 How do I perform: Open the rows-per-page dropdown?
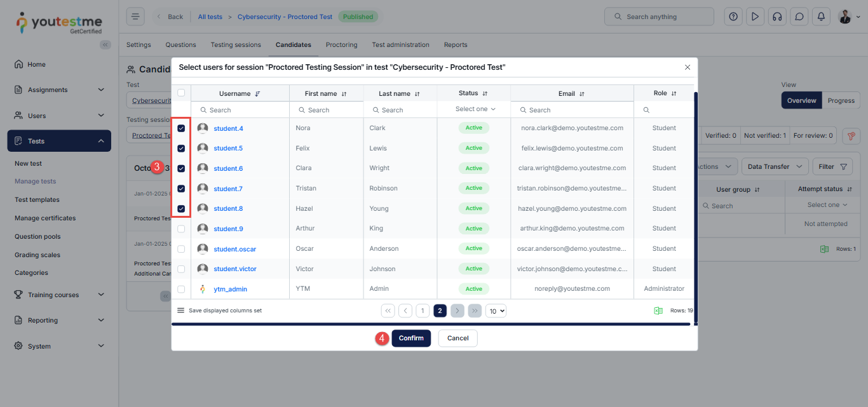coord(496,311)
